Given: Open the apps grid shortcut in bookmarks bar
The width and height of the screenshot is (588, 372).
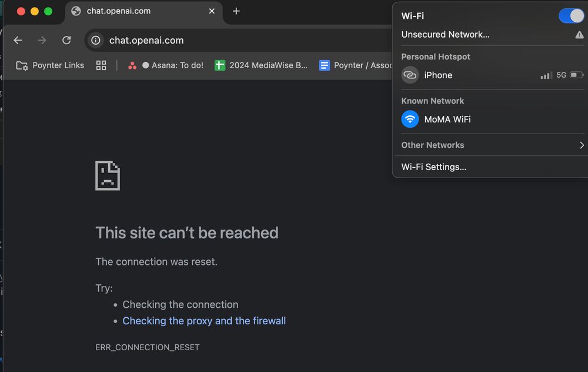Looking at the screenshot, I should pyautogui.click(x=101, y=65).
